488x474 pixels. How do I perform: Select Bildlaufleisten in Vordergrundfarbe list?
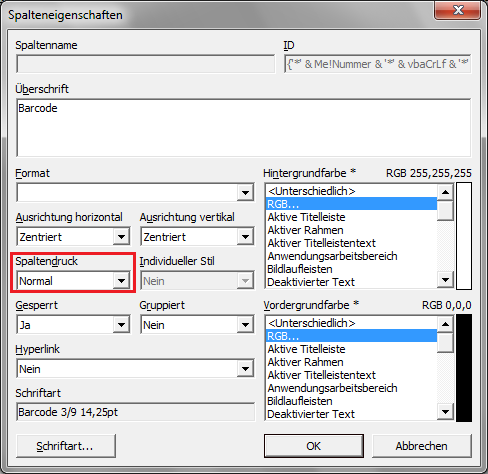pos(351,401)
